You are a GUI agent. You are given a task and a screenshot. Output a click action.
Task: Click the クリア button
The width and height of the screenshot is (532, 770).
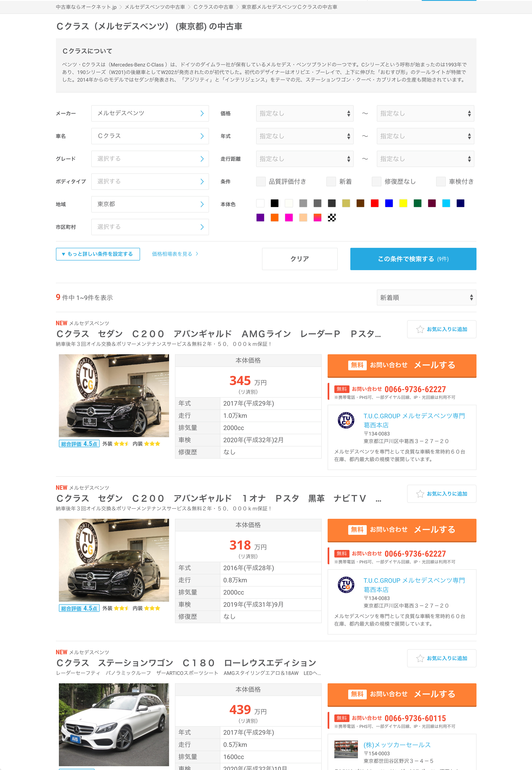300,259
